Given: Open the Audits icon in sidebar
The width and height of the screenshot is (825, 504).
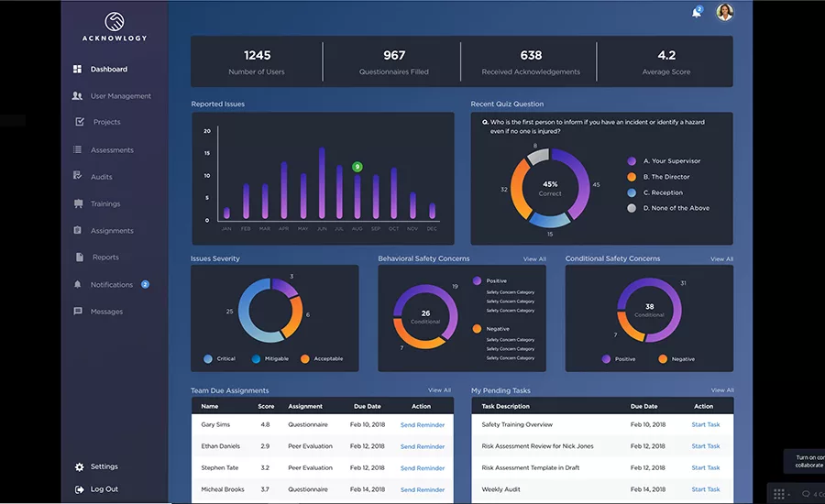Looking at the screenshot, I should pyautogui.click(x=77, y=176).
